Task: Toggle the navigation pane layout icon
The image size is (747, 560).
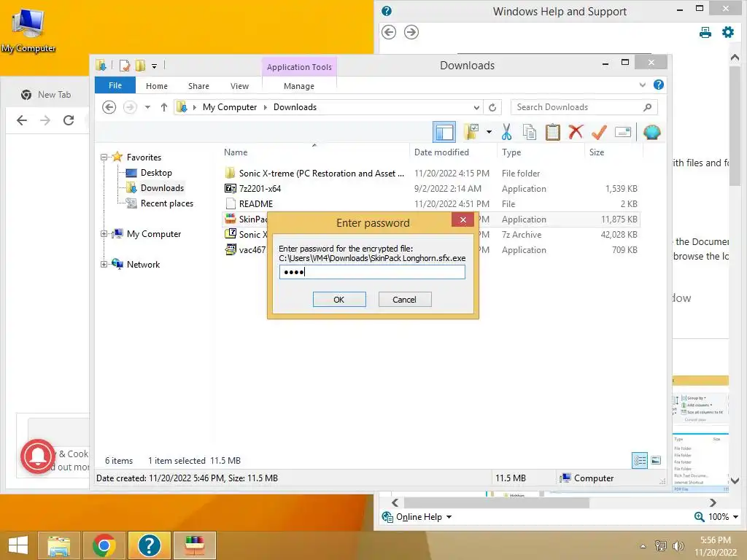Action: point(444,132)
